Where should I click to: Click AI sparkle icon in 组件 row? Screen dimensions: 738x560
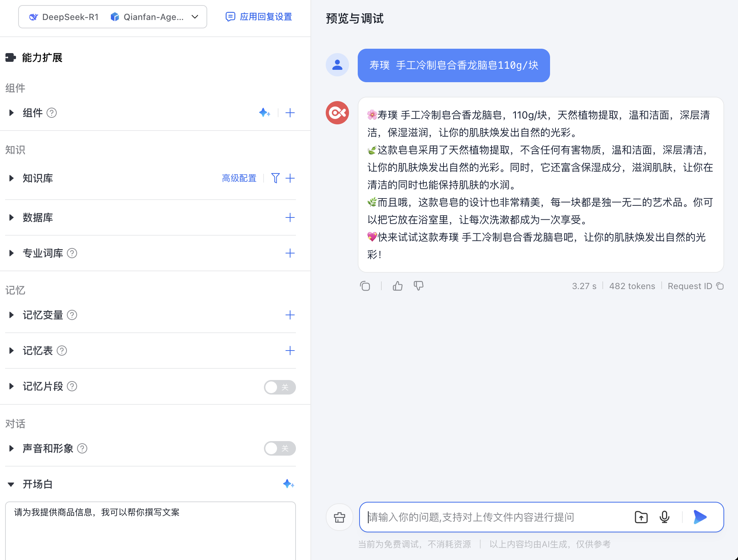click(x=265, y=113)
